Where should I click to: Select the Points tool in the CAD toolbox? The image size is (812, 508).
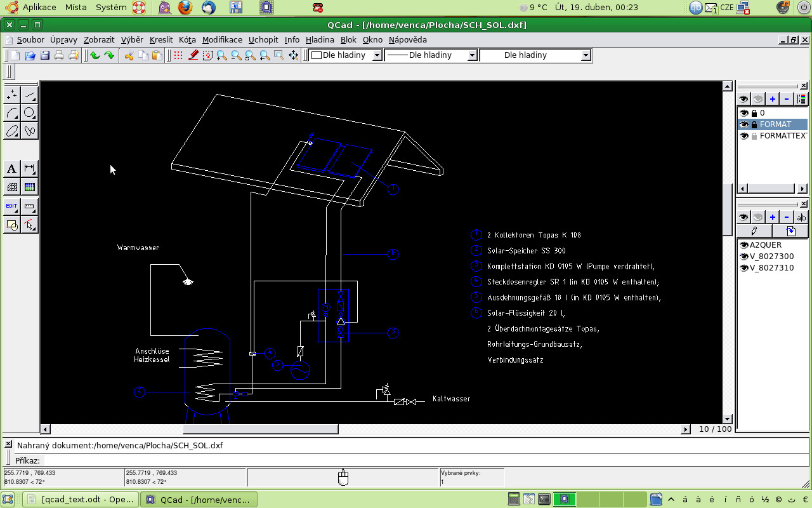click(x=11, y=95)
